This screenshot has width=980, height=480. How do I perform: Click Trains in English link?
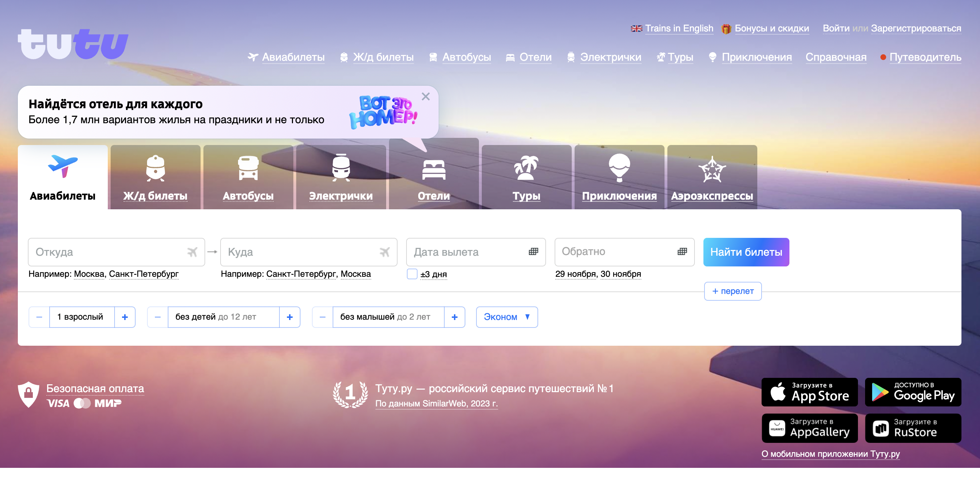pyautogui.click(x=679, y=29)
